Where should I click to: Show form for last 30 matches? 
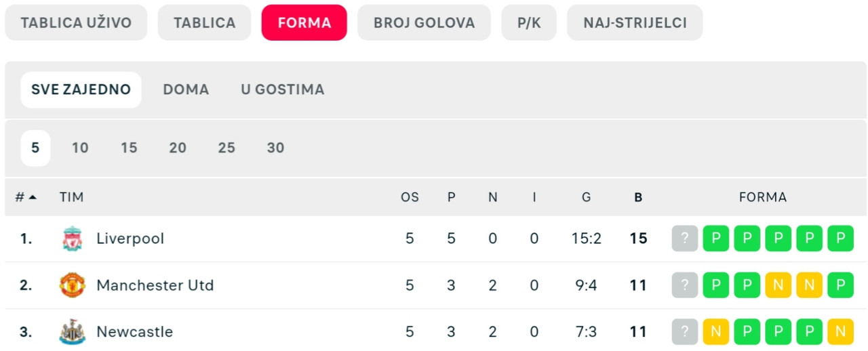click(275, 148)
